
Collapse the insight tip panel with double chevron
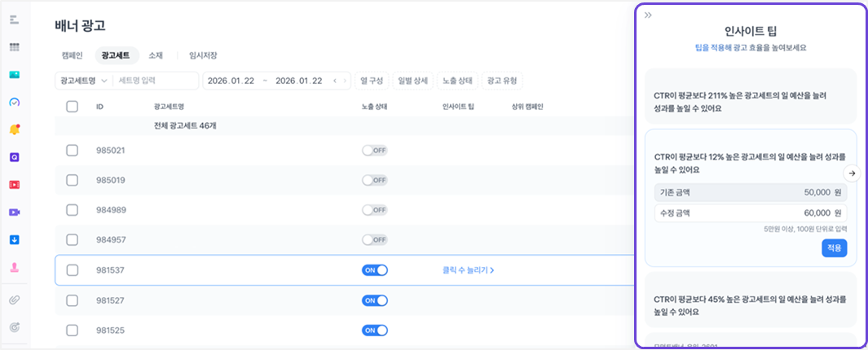[648, 15]
